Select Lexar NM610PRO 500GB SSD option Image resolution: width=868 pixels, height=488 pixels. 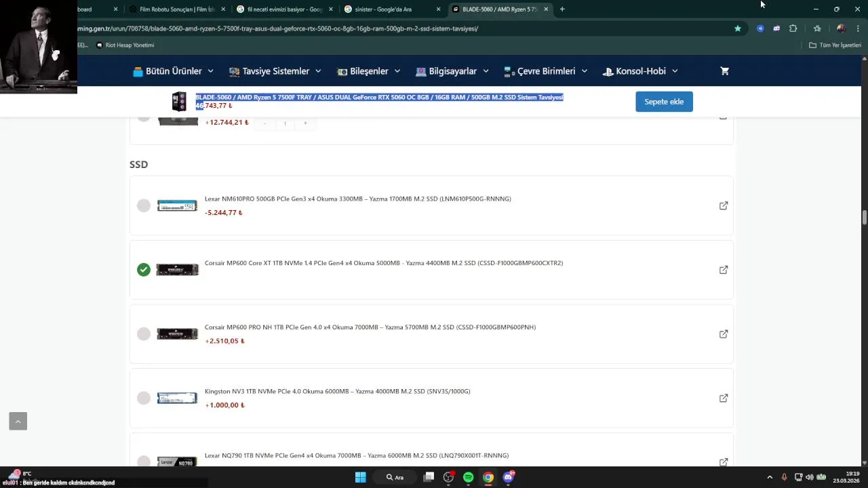point(144,205)
